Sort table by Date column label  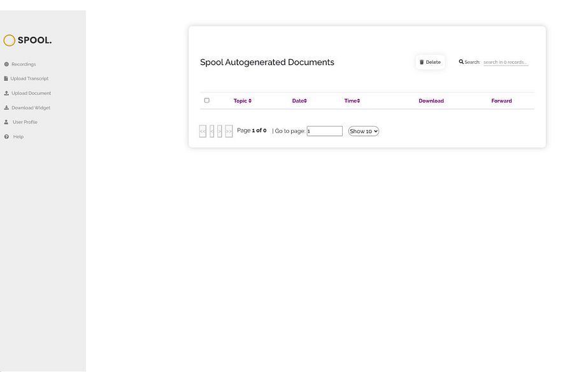[x=298, y=101]
